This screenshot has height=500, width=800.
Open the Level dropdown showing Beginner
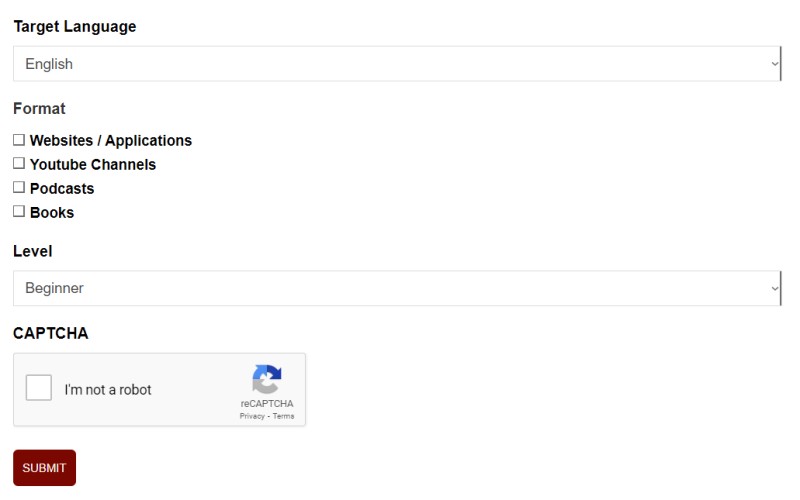(397, 288)
